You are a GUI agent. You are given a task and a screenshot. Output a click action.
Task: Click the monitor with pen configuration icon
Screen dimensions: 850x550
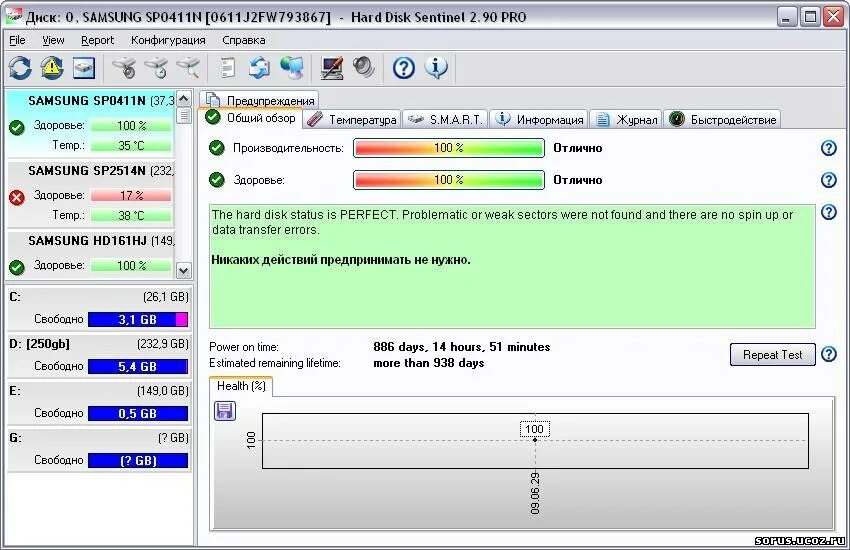tap(332, 68)
